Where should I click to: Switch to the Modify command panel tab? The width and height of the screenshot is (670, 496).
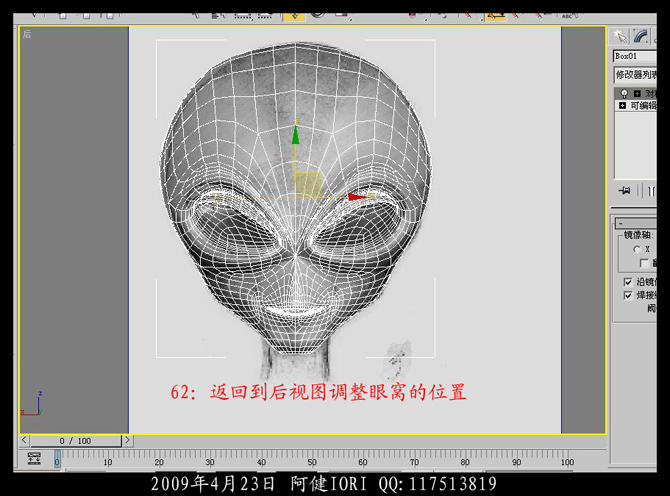640,36
